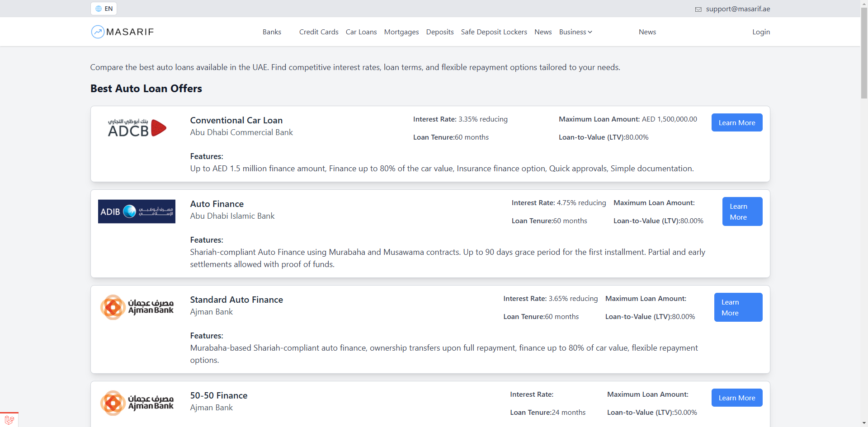Click Learn More for 50-50 Finance
The width and height of the screenshot is (868, 427).
(736, 398)
